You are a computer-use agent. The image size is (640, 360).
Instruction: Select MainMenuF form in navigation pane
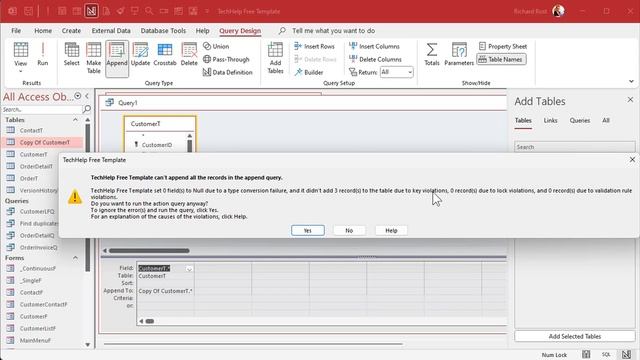[35, 340]
